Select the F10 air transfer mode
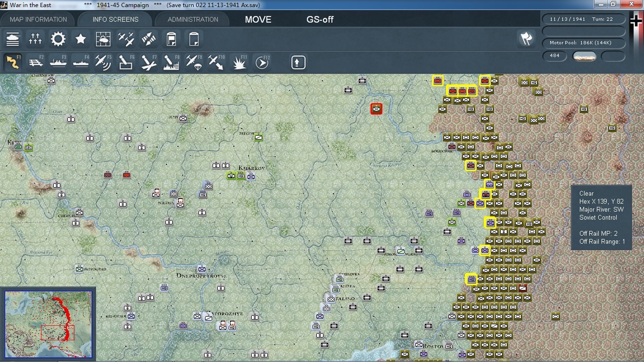 (x=216, y=62)
